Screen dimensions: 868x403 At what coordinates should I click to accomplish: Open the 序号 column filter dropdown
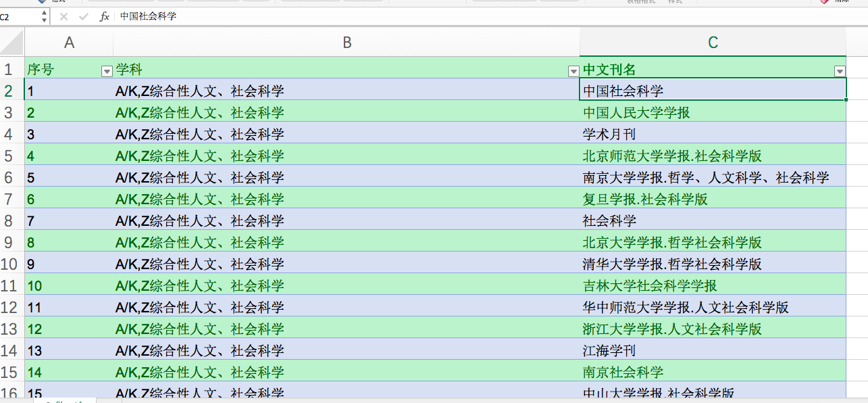pos(107,71)
